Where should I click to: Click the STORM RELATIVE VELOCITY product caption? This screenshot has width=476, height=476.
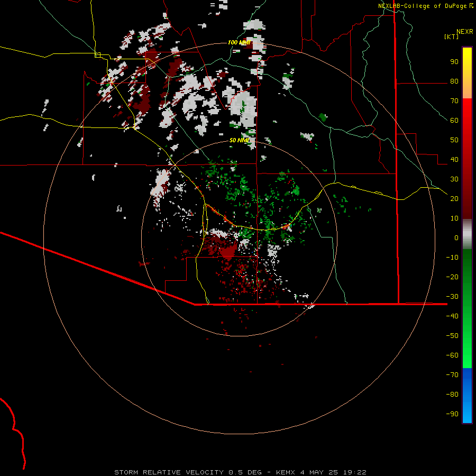pyautogui.click(x=240, y=472)
